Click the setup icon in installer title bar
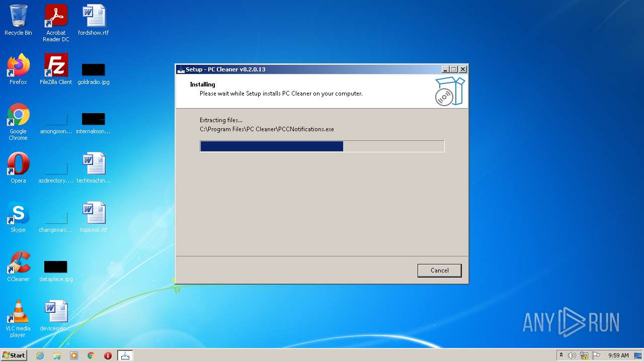644x362 pixels. (x=181, y=69)
